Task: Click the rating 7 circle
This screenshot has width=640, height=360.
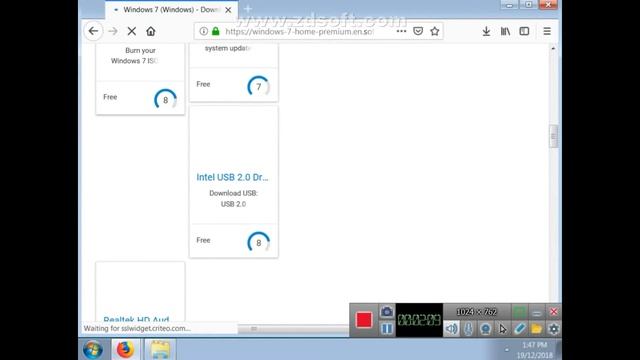Action: click(x=258, y=87)
